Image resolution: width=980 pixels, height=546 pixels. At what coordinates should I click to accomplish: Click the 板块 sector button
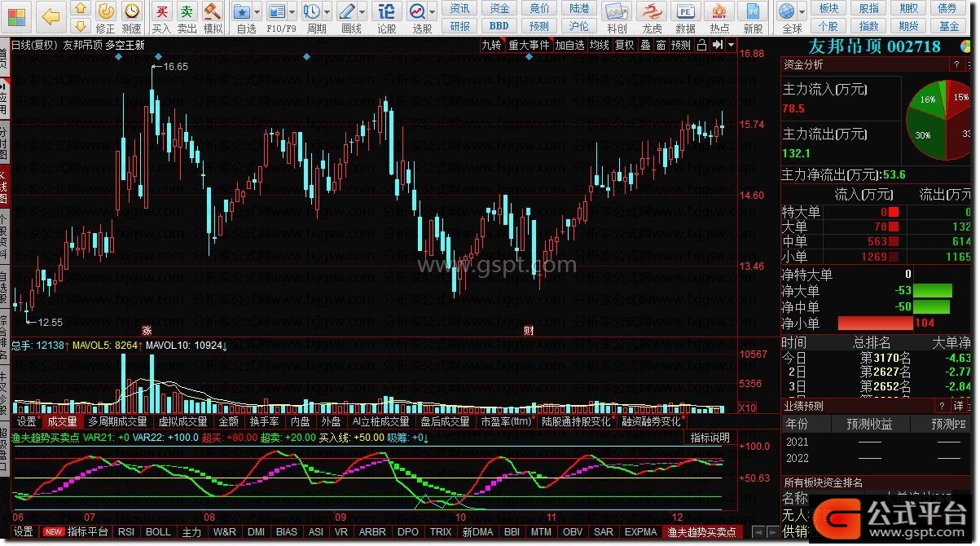(829, 8)
